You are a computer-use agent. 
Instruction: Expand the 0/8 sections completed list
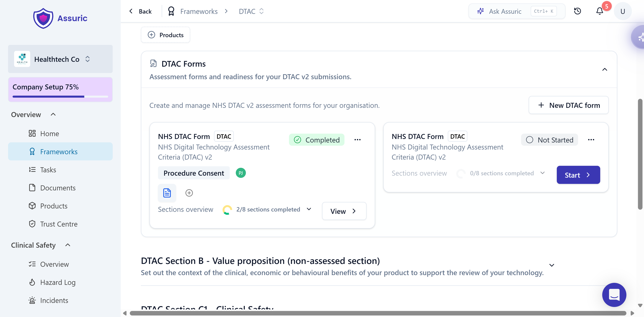(x=543, y=173)
